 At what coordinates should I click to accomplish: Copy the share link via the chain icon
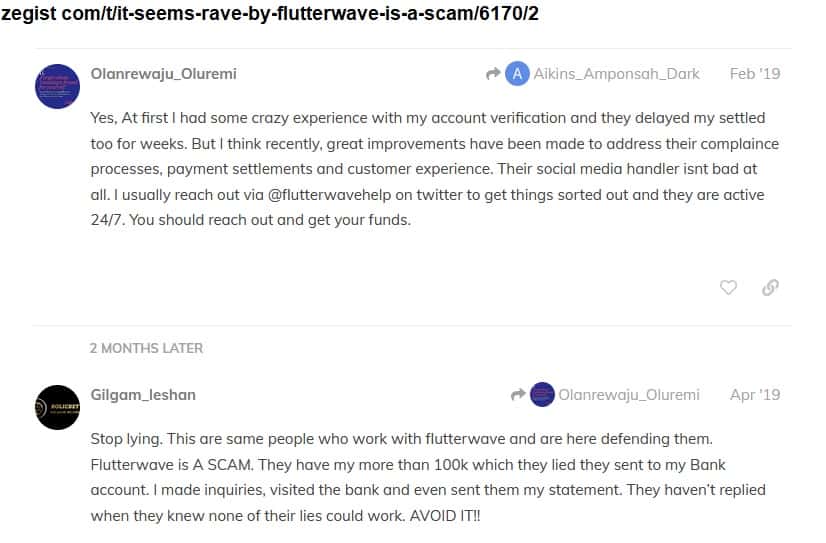[x=770, y=288]
